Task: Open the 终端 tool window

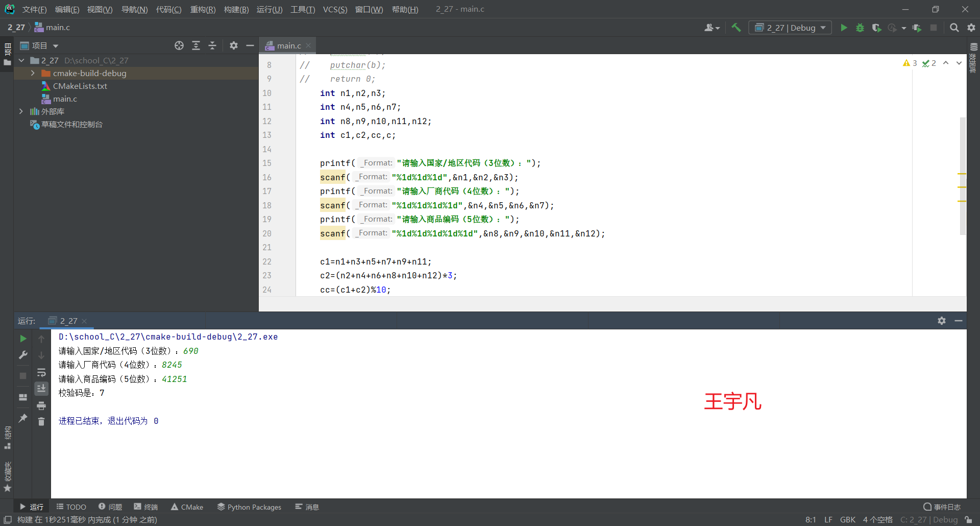Action: click(x=146, y=507)
